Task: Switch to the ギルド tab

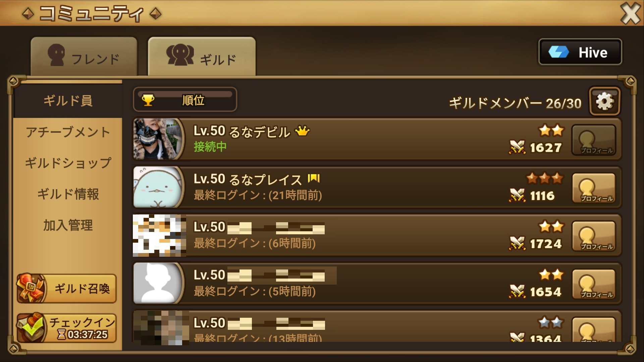Action: click(202, 56)
